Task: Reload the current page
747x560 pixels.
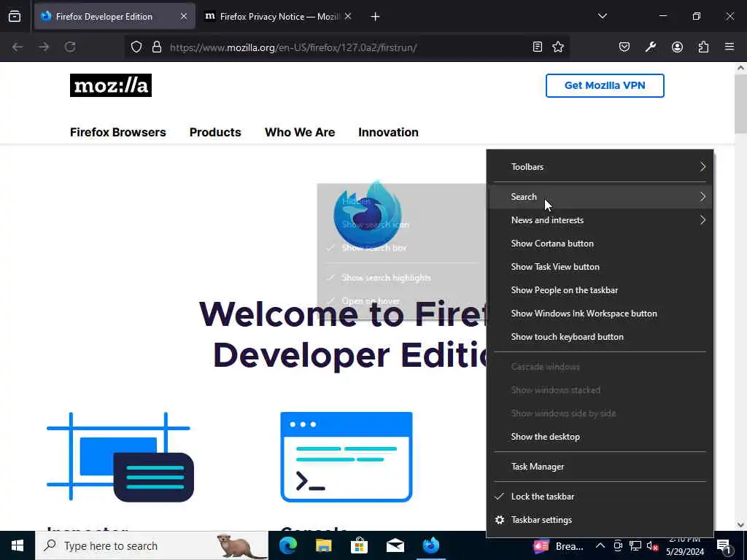Action: tap(70, 47)
